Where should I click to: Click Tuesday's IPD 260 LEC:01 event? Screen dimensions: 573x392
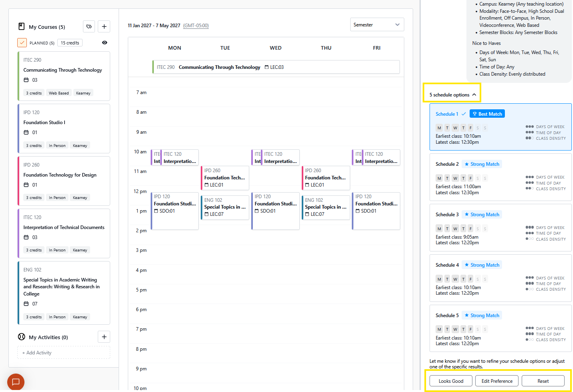click(x=225, y=178)
